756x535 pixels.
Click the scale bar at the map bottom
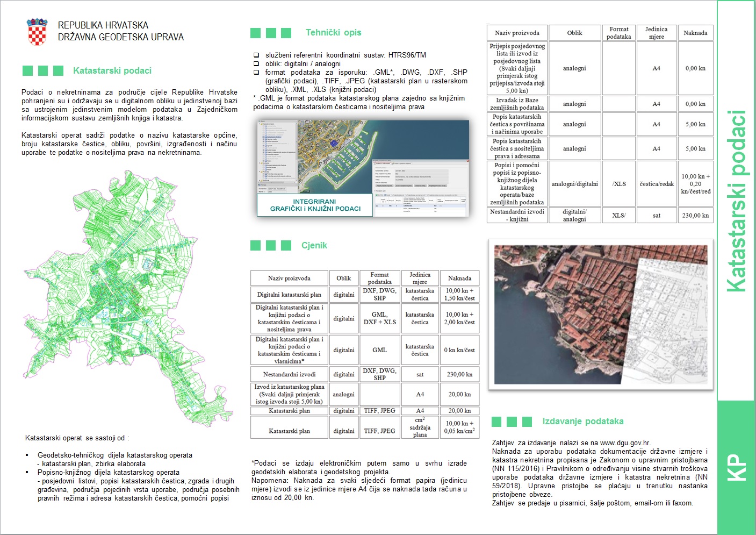tap(305, 190)
